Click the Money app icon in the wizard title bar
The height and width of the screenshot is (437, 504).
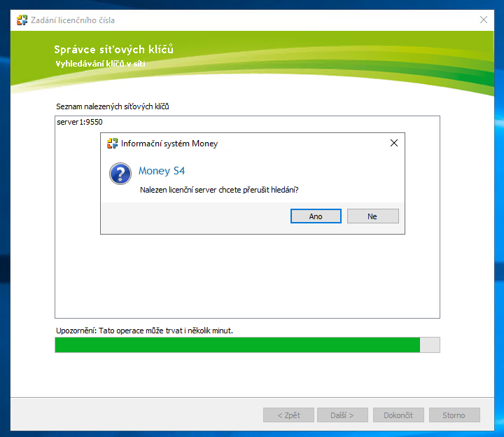(x=22, y=20)
